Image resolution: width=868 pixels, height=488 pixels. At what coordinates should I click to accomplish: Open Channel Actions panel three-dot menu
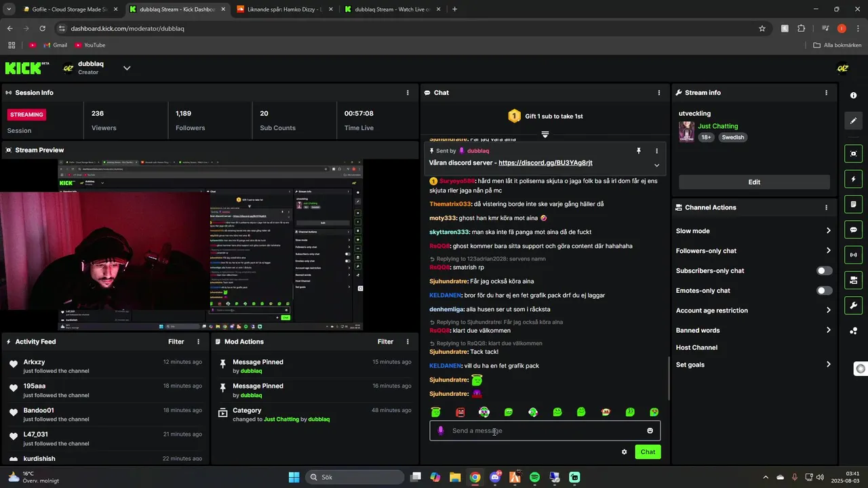pyautogui.click(x=826, y=207)
